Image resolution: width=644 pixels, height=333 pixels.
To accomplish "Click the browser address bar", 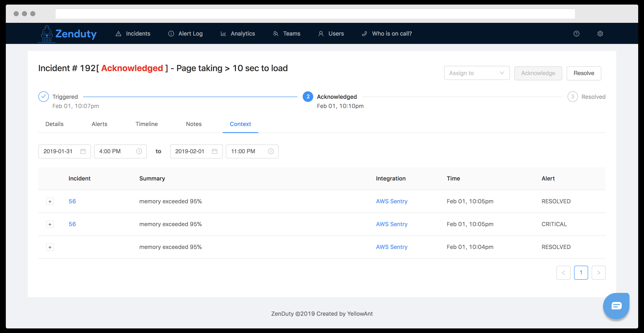I will (x=315, y=14).
